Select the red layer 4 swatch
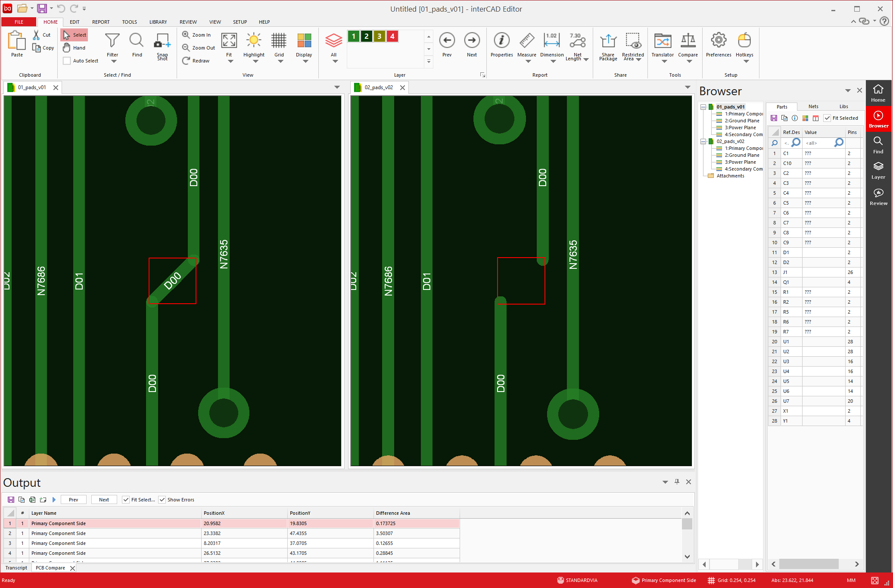The width and height of the screenshot is (893, 588). point(392,36)
